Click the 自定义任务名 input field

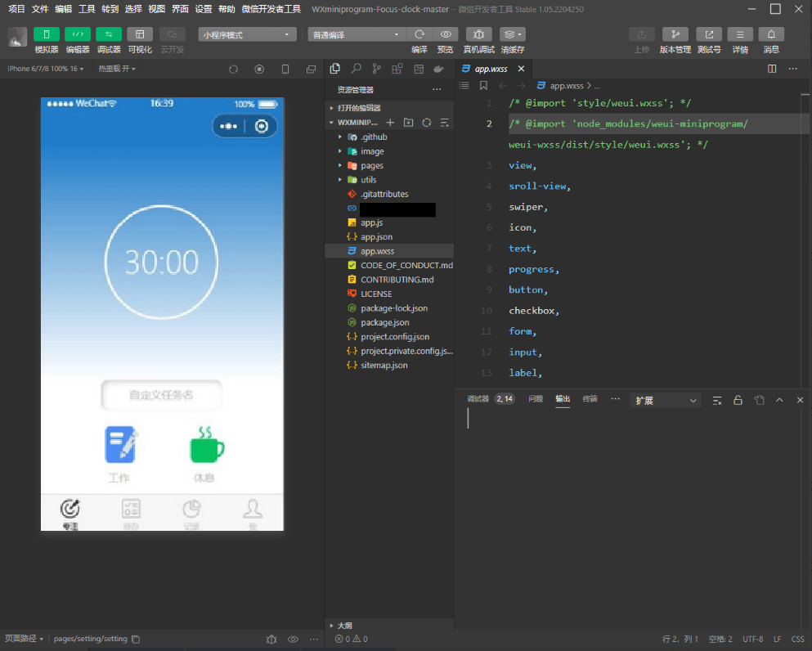162,395
